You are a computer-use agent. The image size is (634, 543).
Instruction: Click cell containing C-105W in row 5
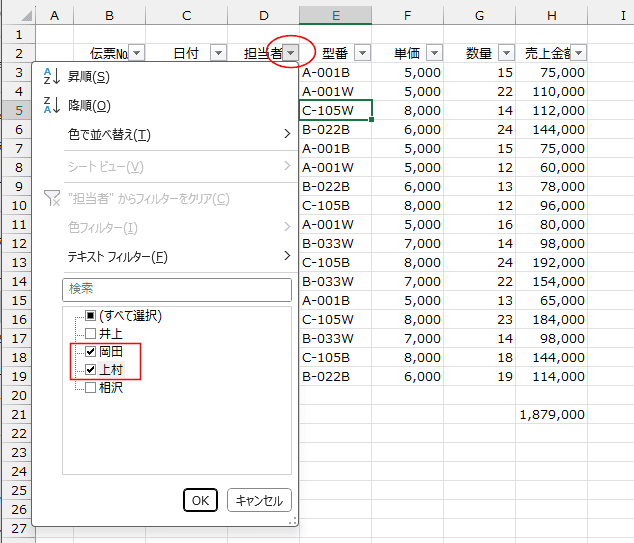pyautogui.click(x=335, y=110)
